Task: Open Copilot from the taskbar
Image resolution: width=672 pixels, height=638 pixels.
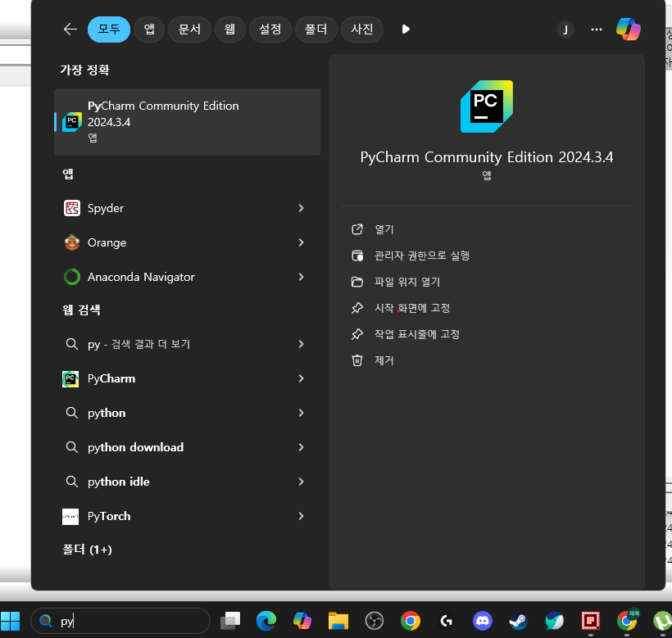Action: [x=302, y=621]
